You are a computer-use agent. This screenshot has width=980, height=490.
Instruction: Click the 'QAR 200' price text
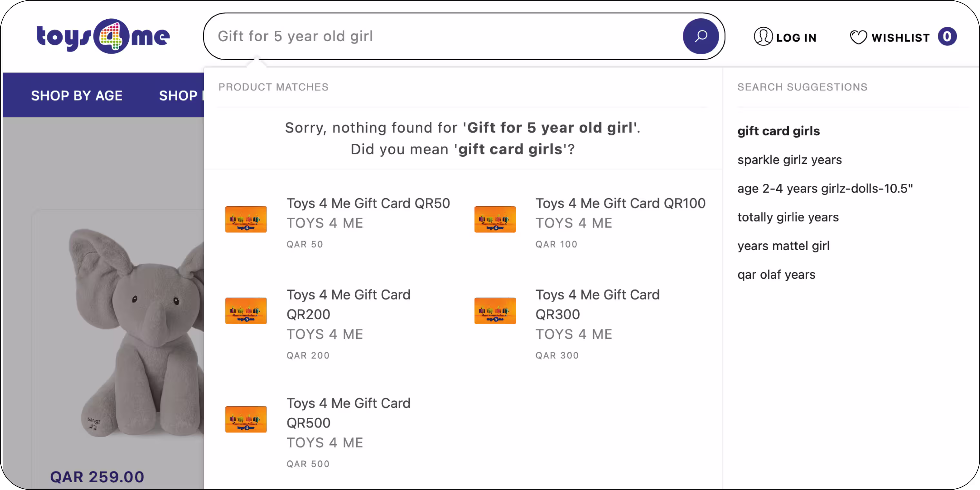tap(308, 355)
